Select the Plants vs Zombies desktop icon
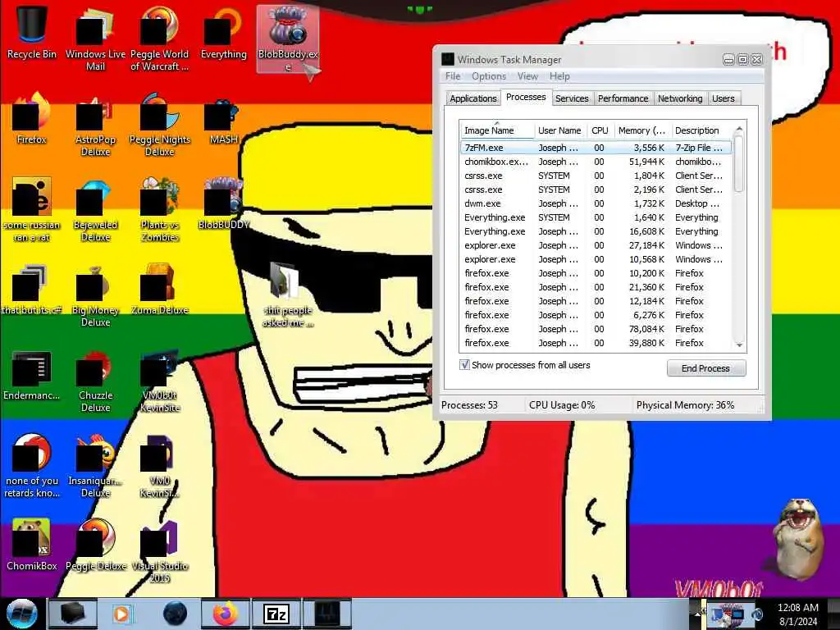Screen dimensions: 840x630 (160, 209)
